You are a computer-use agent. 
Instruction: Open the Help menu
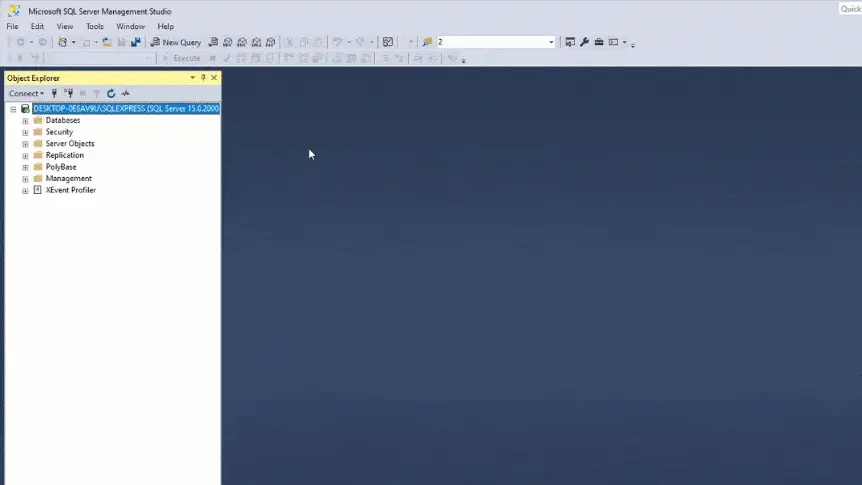[165, 26]
